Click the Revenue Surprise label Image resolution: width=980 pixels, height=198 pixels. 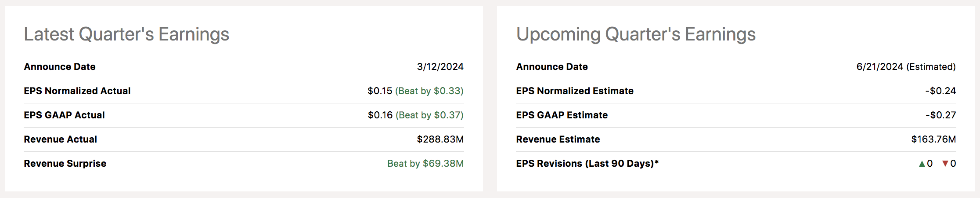click(x=65, y=164)
